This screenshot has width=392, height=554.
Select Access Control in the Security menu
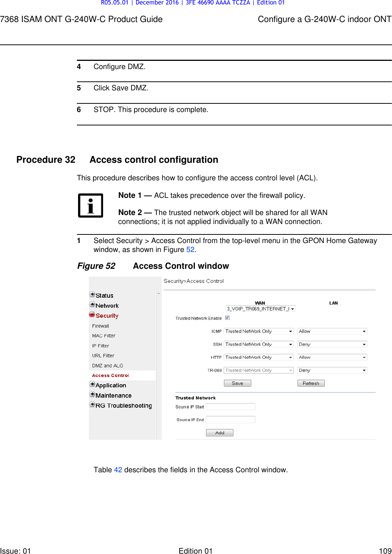pyautogui.click(x=111, y=375)
